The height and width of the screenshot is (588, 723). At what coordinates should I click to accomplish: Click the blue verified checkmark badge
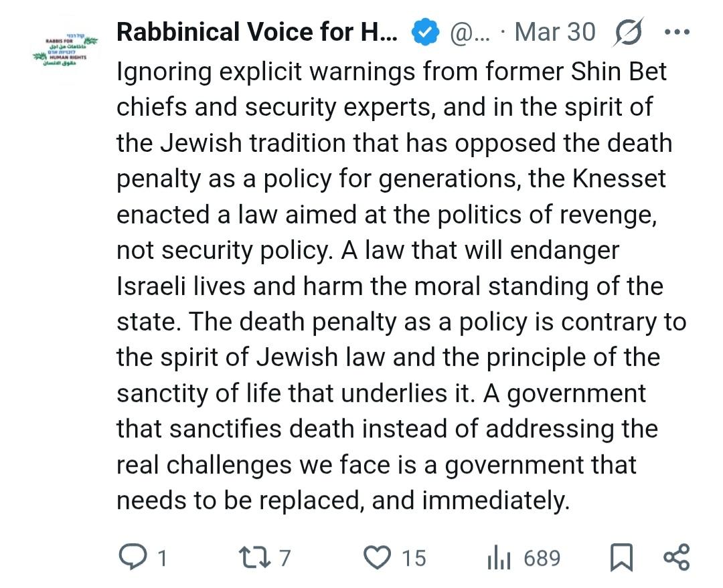(x=423, y=32)
